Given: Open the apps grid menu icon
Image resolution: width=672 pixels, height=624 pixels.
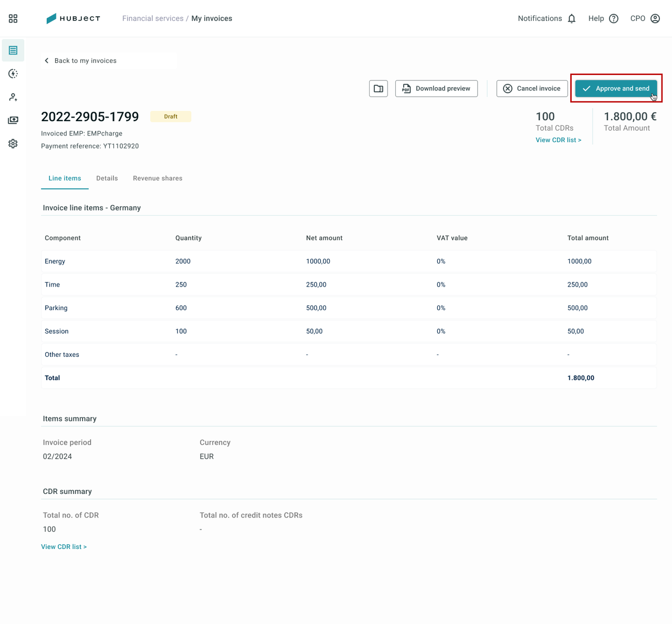Looking at the screenshot, I should (13, 18).
